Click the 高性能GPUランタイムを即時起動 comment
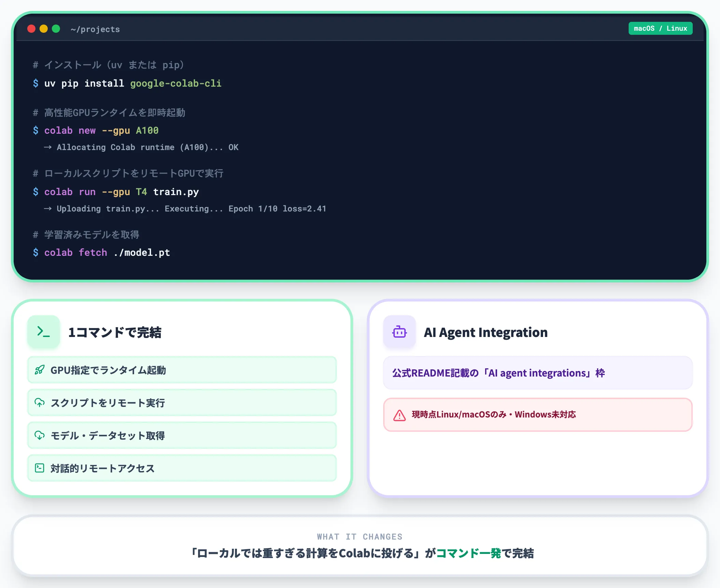The width and height of the screenshot is (720, 588). pos(109,113)
